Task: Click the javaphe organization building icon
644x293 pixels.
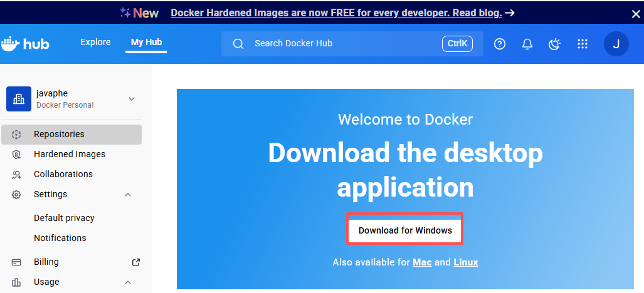Action: click(x=19, y=99)
